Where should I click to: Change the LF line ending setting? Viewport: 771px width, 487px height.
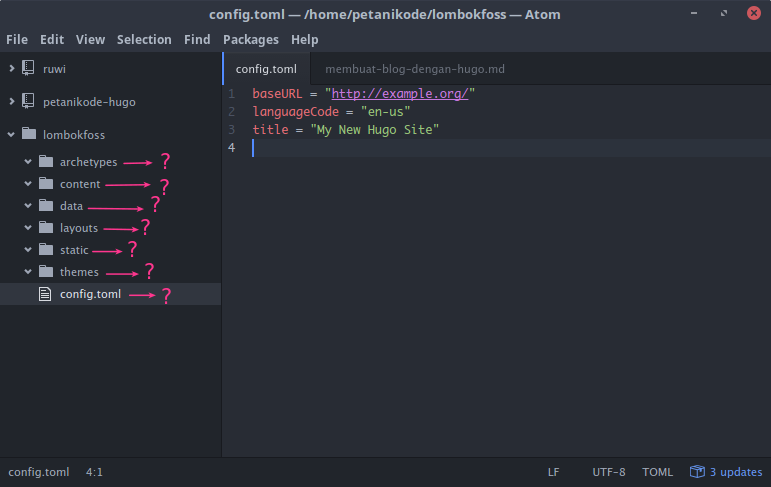554,472
